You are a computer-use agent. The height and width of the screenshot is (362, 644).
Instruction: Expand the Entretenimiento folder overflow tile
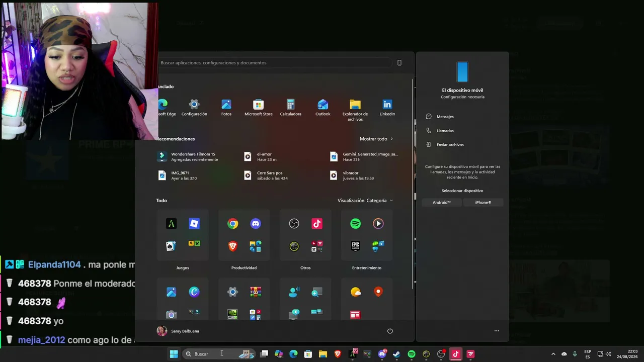pos(378,246)
